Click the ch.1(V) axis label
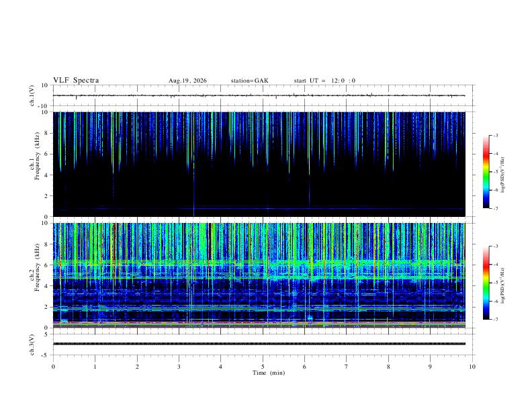The image size is (532, 411). 32,95
